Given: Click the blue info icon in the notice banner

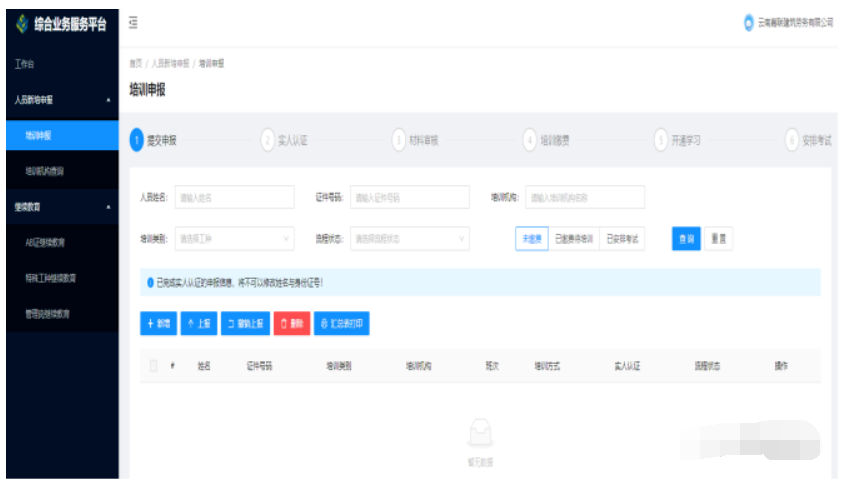Looking at the screenshot, I should coord(150,283).
